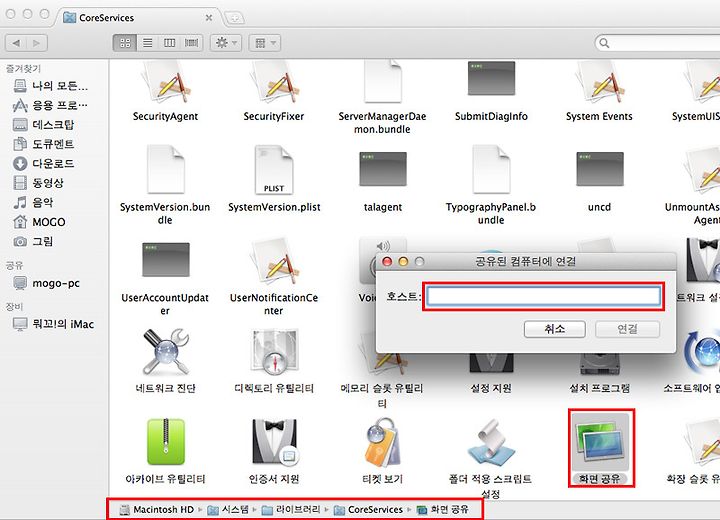The image size is (720, 520).
Task: Open the SecurityAgent application icon
Action: [x=165, y=83]
